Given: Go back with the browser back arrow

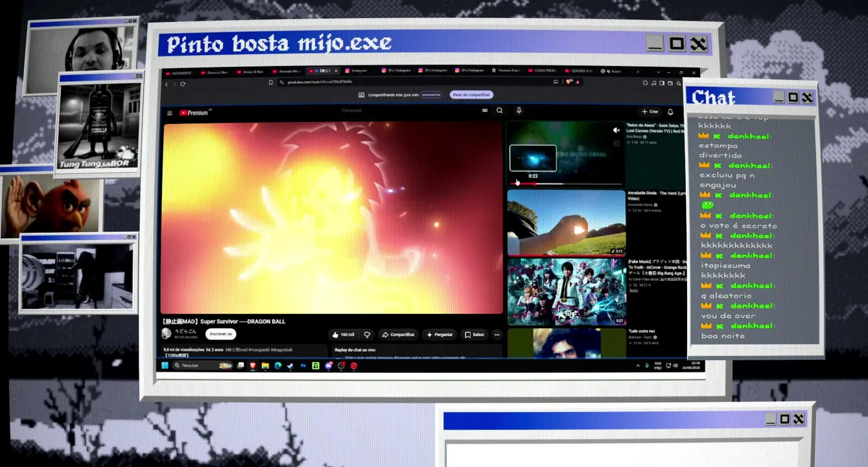Looking at the screenshot, I should click(x=167, y=84).
